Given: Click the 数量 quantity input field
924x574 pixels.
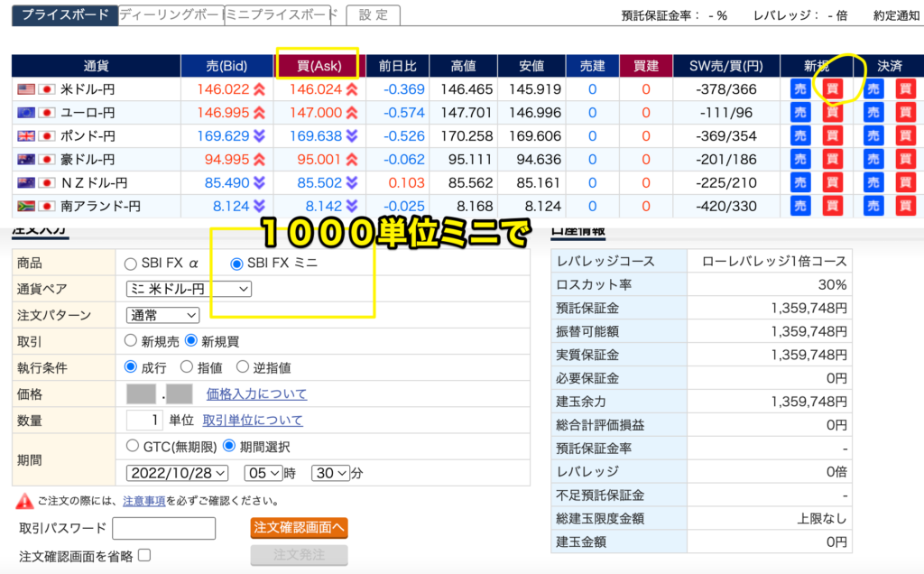Looking at the screenshot, I should click(x=144, y=421).
